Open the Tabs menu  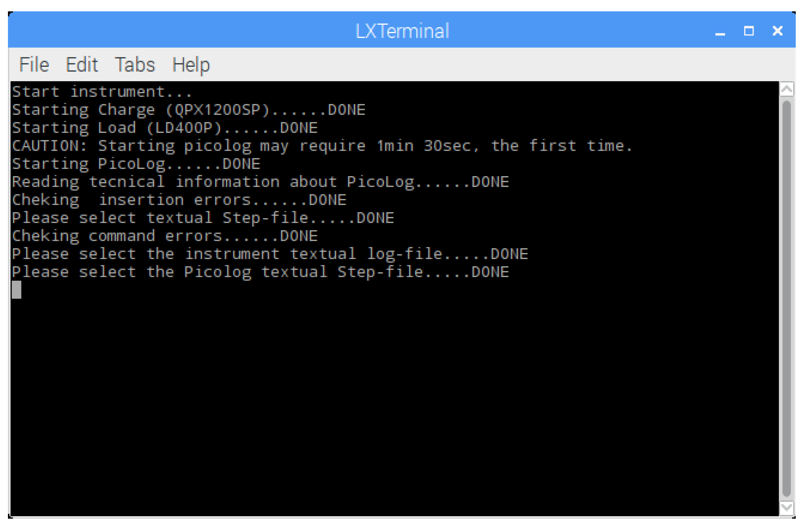135,64
